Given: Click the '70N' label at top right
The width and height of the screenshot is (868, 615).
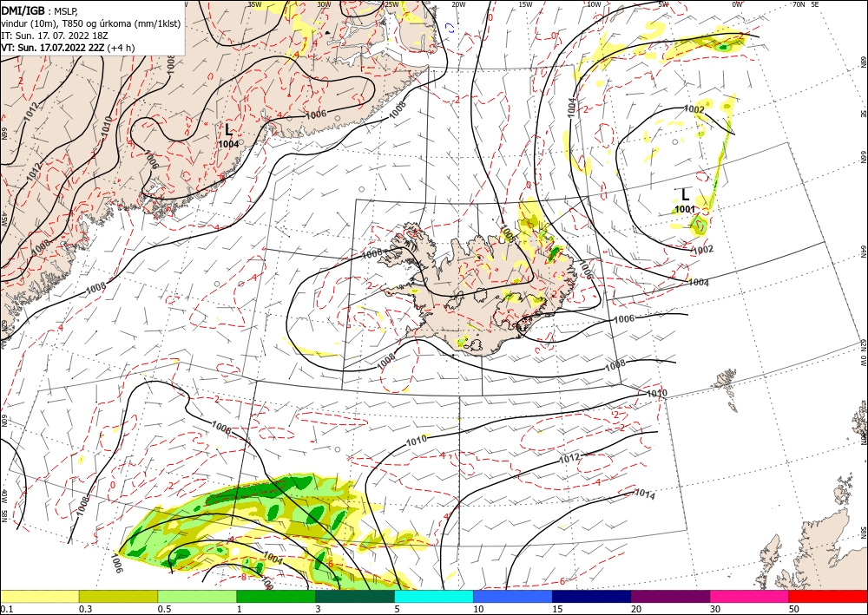Looking at the screenshot, I should 799,4.
